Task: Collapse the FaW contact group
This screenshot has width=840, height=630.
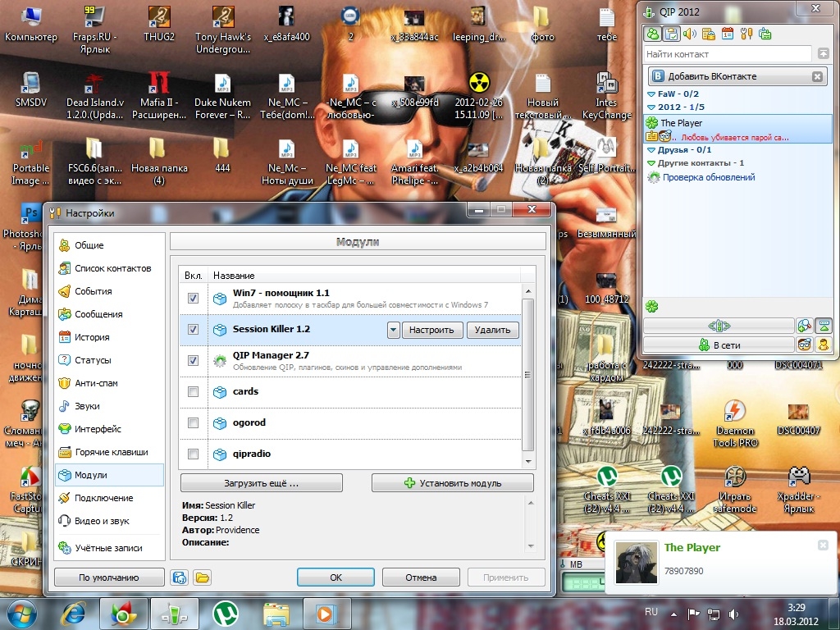Action: tap(651, 94)
